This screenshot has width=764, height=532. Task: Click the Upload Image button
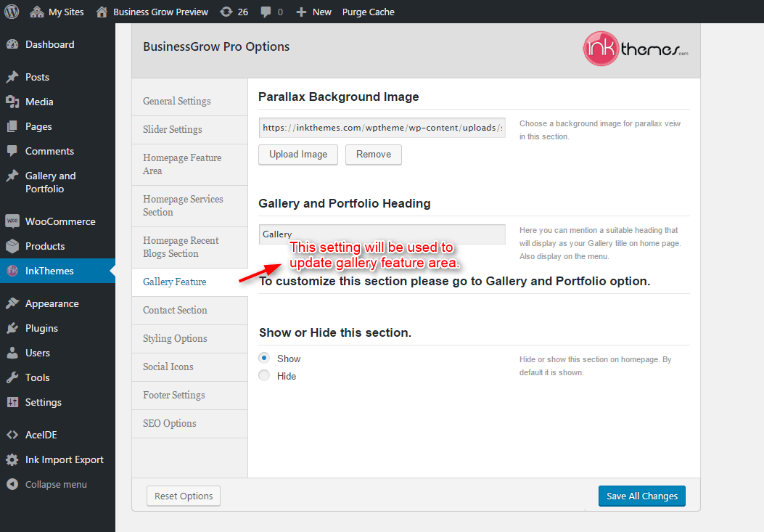click(298, 155)
